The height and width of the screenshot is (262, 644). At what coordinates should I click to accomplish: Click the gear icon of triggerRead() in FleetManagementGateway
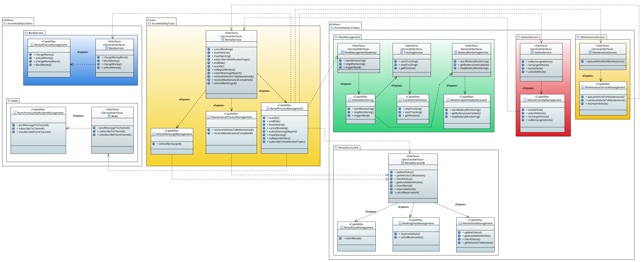[340, 67]
